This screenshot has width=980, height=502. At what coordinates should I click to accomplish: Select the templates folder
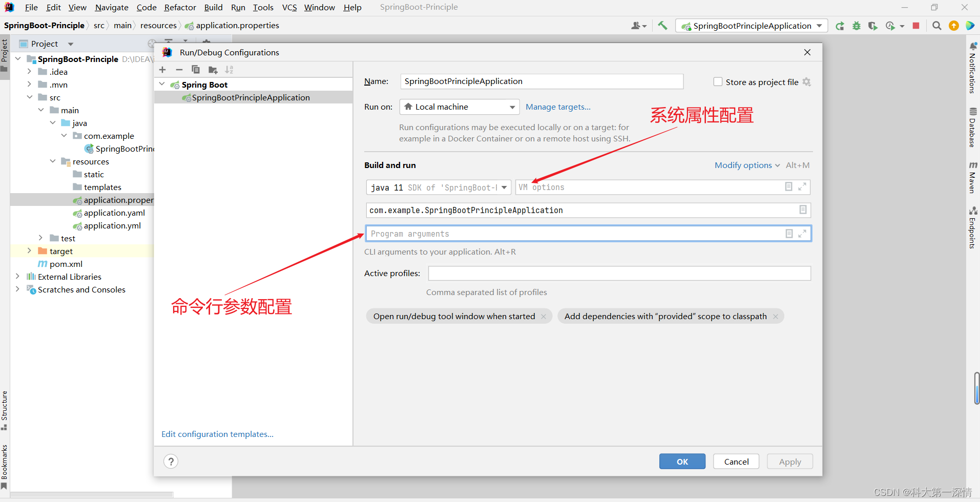click(102, 187)
